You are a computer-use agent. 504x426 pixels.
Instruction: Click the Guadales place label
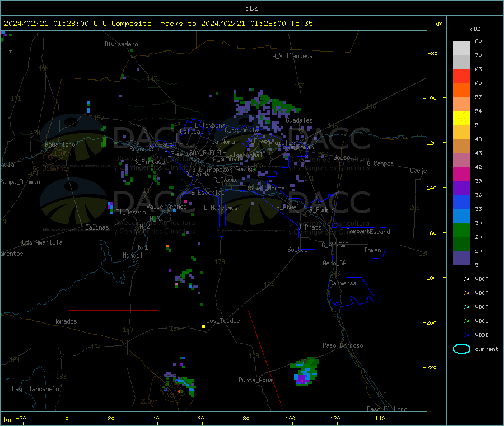pyautogui.click(x=299, y=120)
